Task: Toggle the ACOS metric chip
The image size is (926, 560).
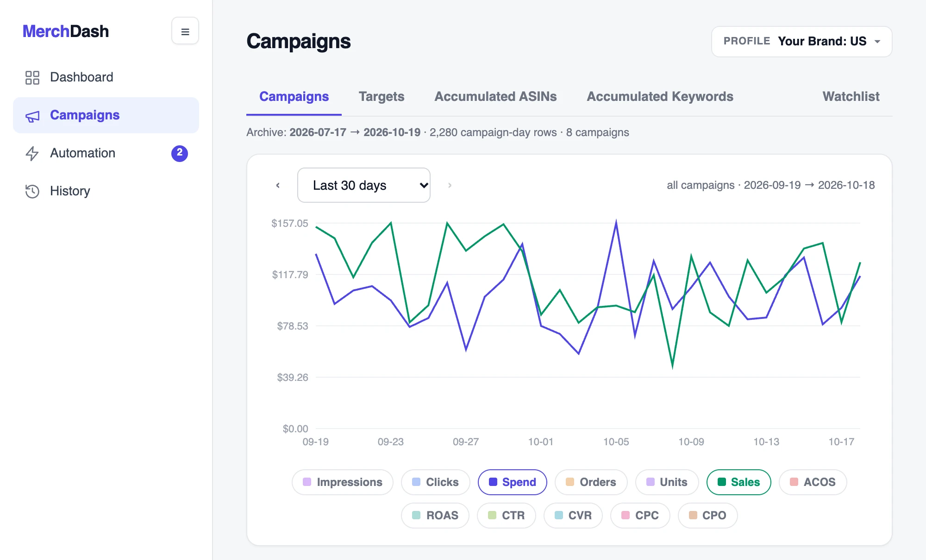Action: pyautogui.click(x=813, y=482)
